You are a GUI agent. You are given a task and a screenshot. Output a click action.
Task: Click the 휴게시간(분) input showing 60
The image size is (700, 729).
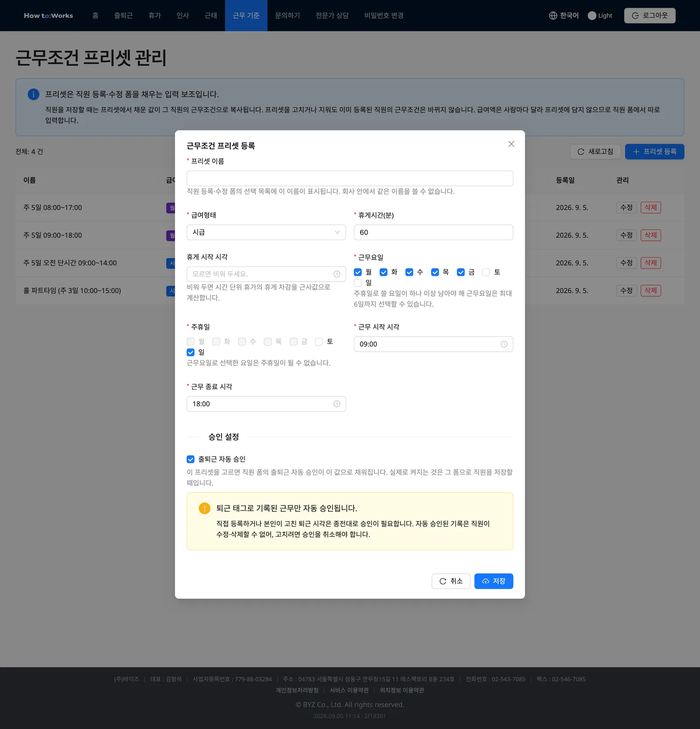click(433, 232)
